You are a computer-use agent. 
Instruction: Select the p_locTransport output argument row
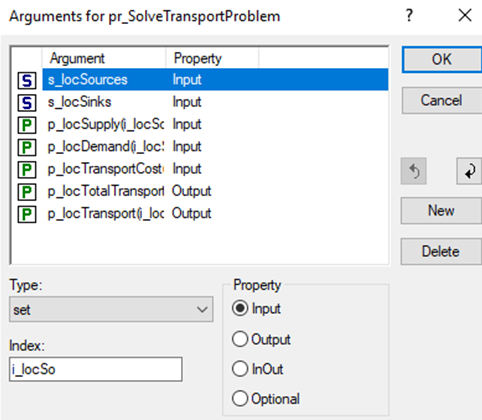point(215,214)
